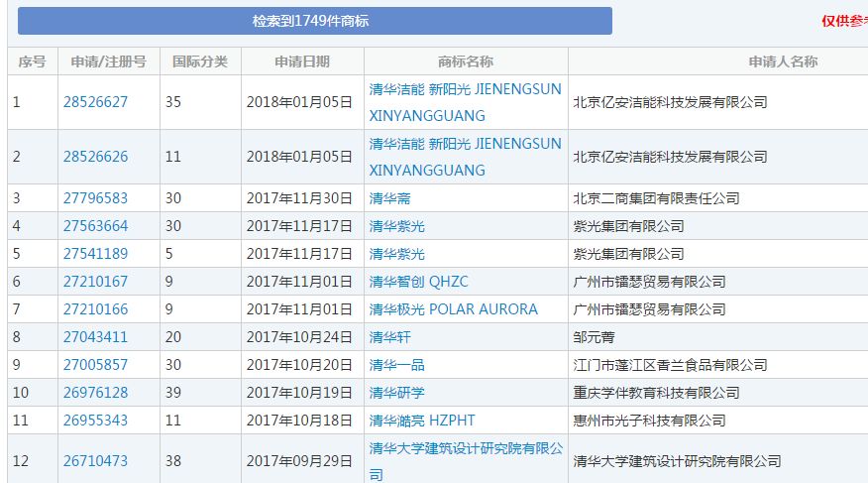Click the 申请/注册号 column header
Screen dimensions: 868x483
pos(109,61)
